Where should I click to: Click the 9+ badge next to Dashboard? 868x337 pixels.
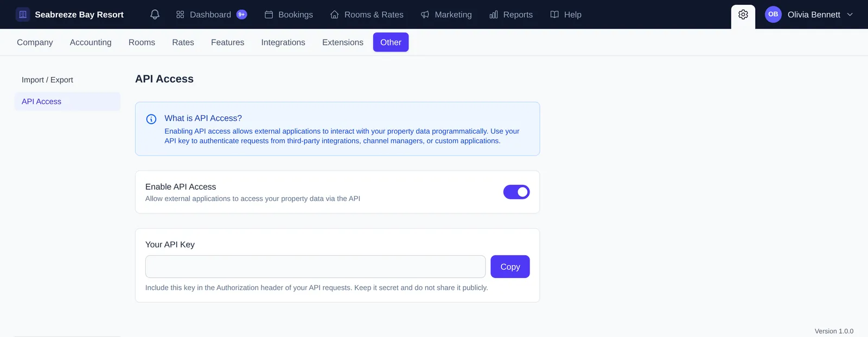(241, 15)
